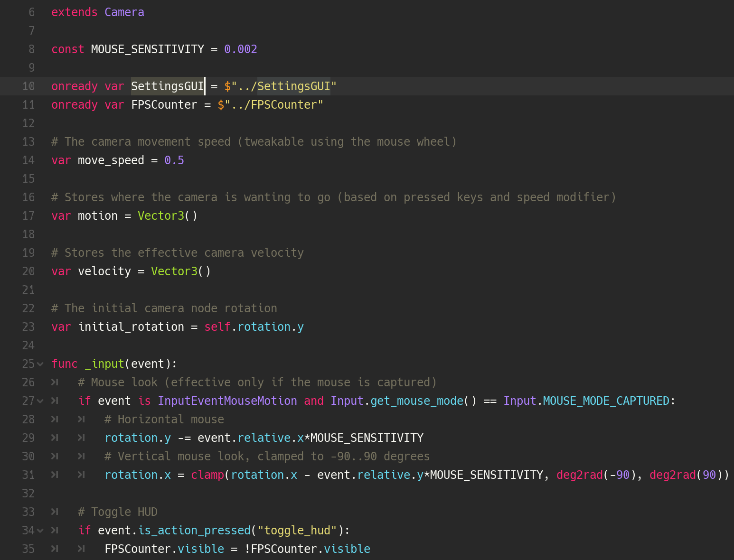Click the highlighted SettingsGUI variable name
This screenshot has height=560, width=734.
click(x=168, y=86)
